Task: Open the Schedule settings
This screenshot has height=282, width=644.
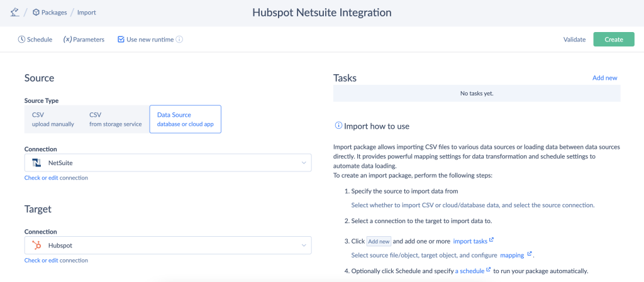Action: click(x=35, y=40)
